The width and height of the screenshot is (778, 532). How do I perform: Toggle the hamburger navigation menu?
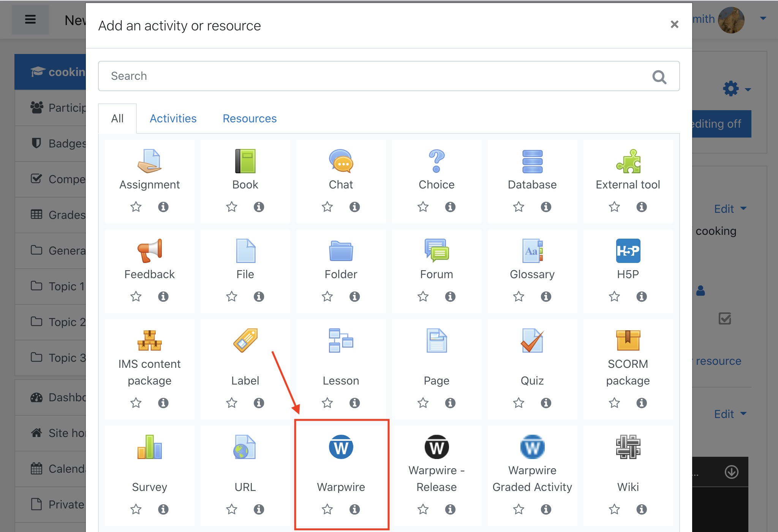tap(30, 19)
